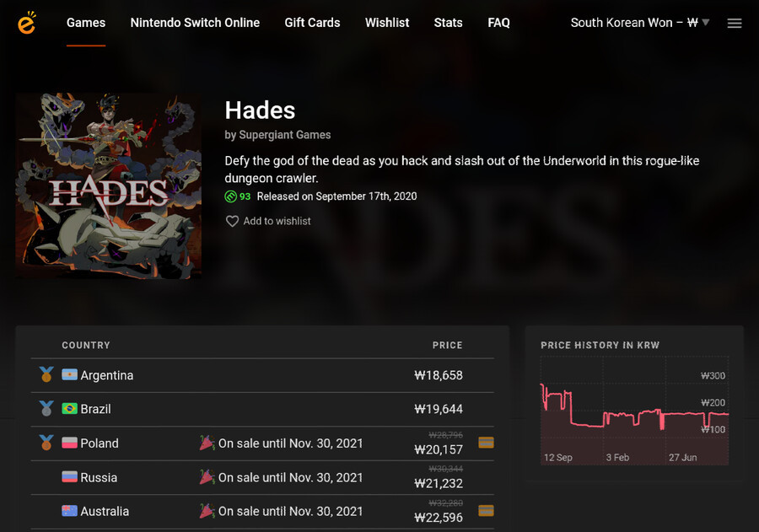Click the credit card icon in Poland row
This screenshot has width=759, height=532.
pos(486,443)
